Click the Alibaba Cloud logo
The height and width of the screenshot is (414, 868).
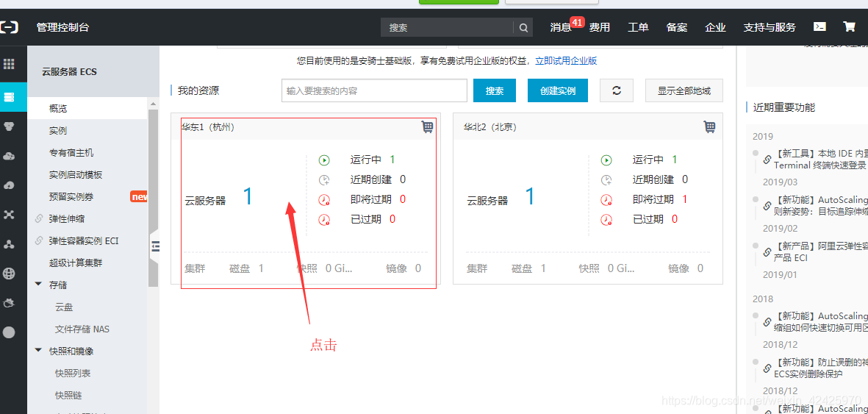(9, 26)
